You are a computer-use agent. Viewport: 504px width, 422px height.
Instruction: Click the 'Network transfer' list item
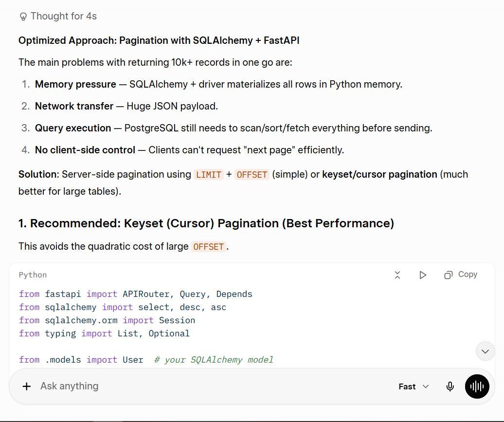coord(126,106)
